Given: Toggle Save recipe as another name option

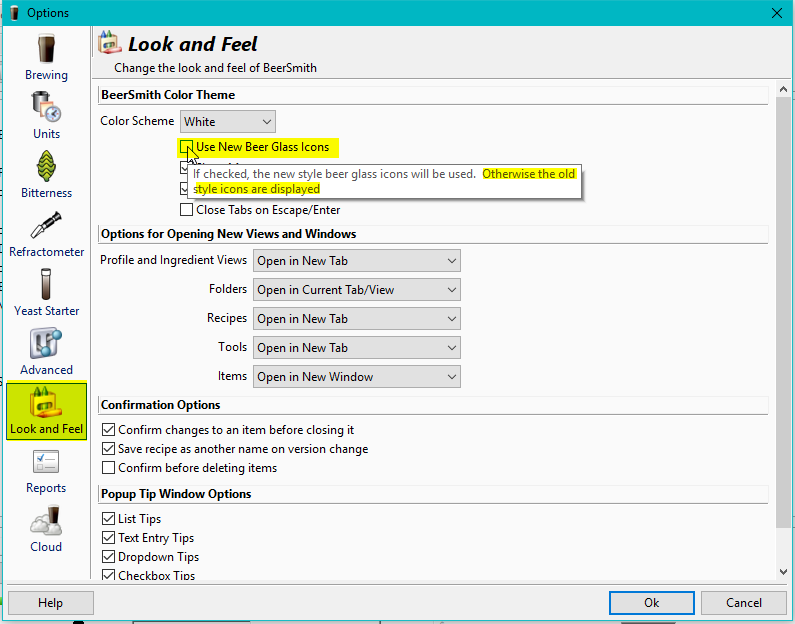Looking at the screenshot, I should coord(108,449).
